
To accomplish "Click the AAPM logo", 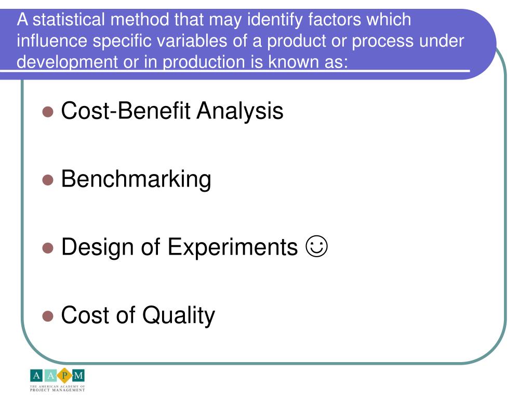I will tap(57, 380).
